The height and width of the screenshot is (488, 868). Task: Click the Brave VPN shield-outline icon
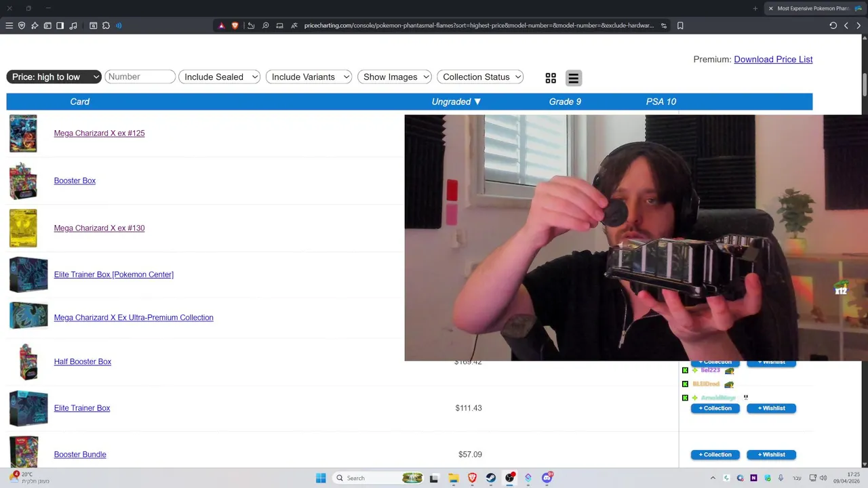click(x=22, y=26)
